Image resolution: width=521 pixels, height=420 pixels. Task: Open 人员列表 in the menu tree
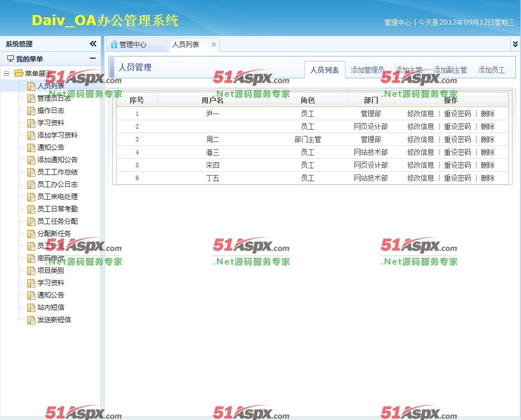(x=50, y=86)
